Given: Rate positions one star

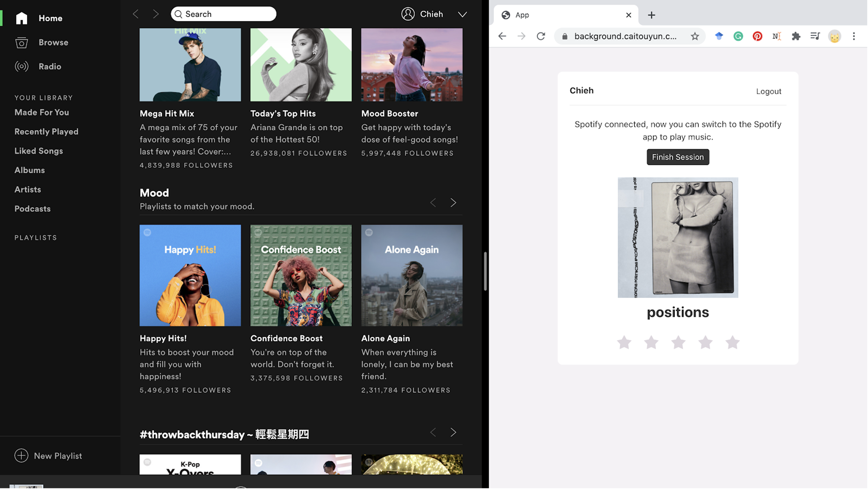Looking at the screenshot, I should click(624, 343).
